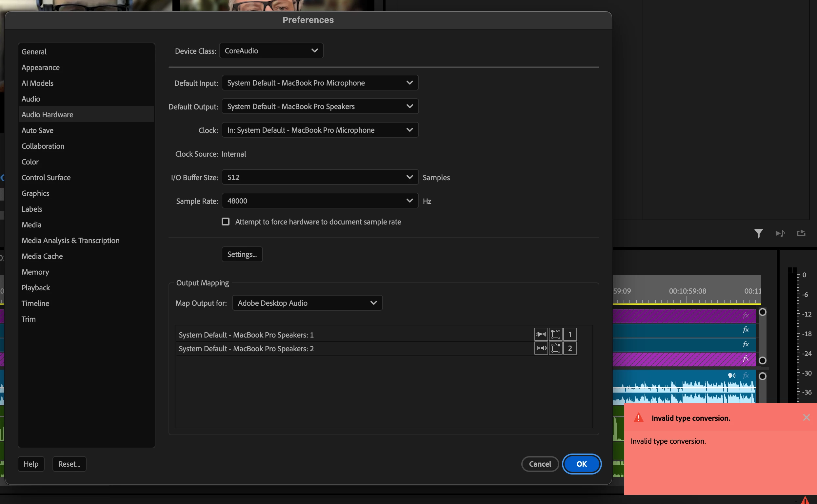The width and height of the screenshot is (817, 504).
Task: Click the play audio note icon
Action: pyautogui.click(x=780, y=233)
